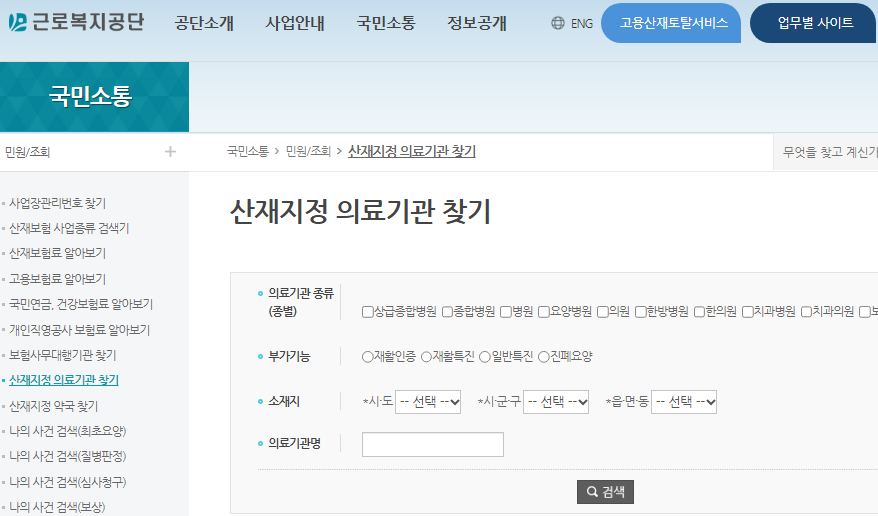Open the 시·군·구 dropdown

tap(556, 402)
